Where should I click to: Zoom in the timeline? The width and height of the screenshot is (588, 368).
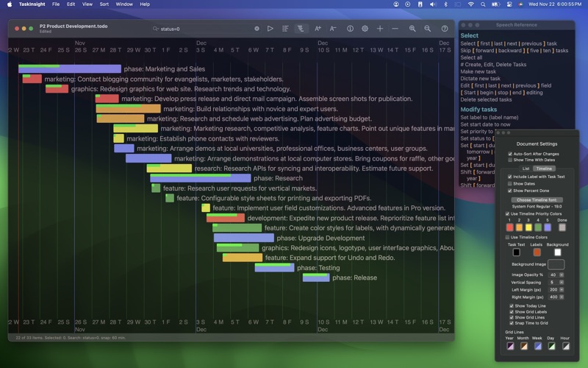coord(412,29)
